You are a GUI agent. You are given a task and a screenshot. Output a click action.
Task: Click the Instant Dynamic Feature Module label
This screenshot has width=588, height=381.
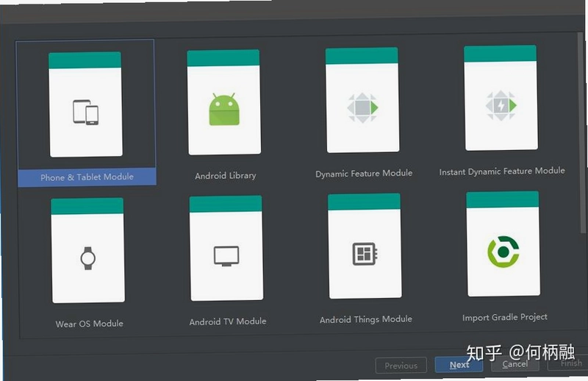pyautogui.click(x=502, y=171)
